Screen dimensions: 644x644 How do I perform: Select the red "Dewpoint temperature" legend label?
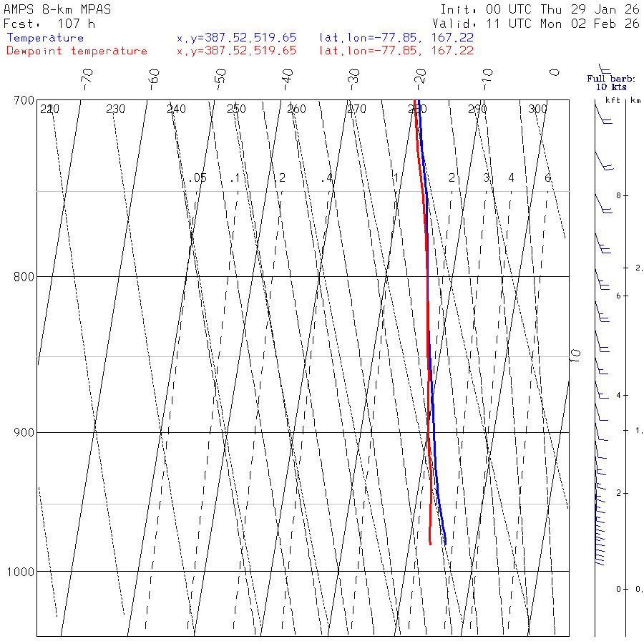(77, 51)
